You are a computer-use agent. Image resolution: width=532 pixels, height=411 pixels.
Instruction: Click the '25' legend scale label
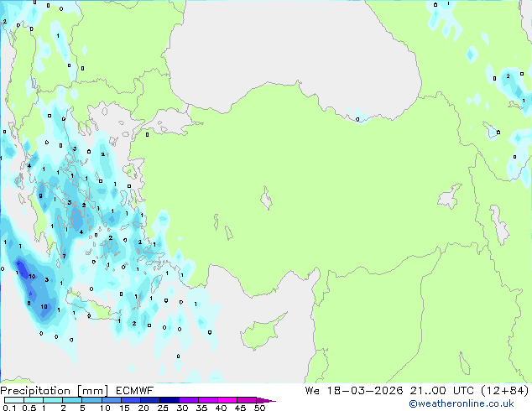(163, 408)
